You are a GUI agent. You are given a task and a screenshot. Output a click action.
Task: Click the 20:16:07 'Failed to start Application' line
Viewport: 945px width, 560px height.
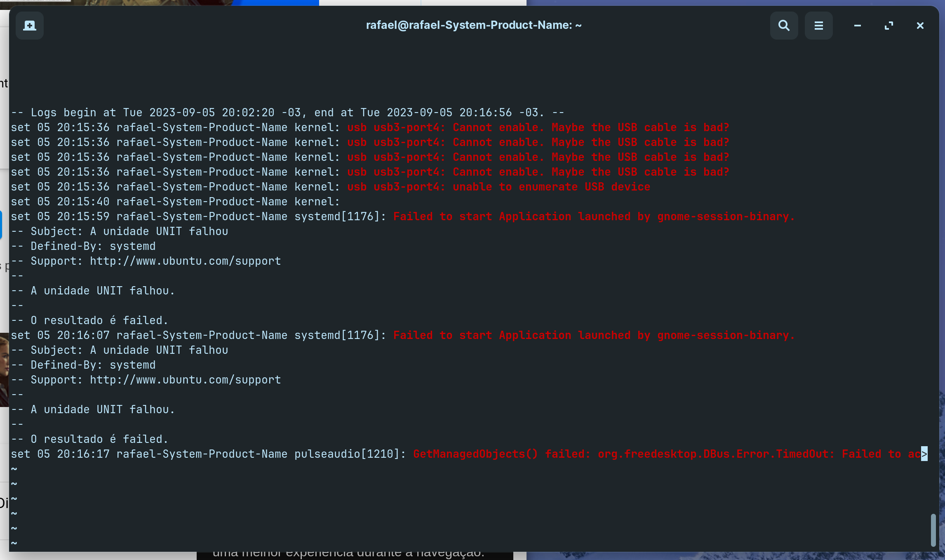403,335
